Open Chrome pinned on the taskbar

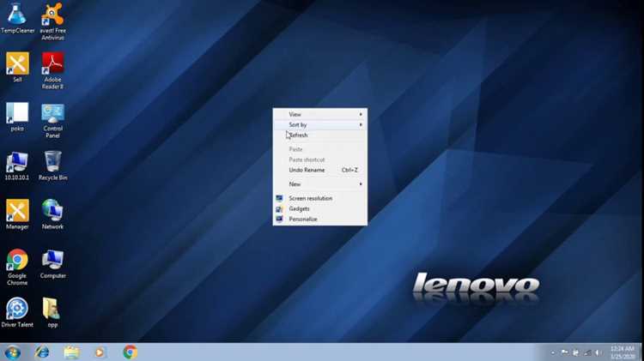130,352
